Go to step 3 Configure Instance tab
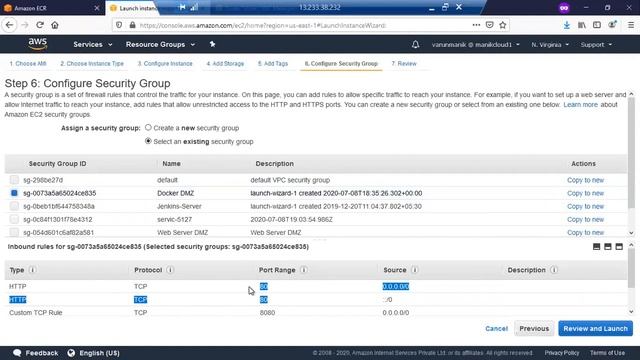This screenshot has height=360, width=640. coord(165,64)
